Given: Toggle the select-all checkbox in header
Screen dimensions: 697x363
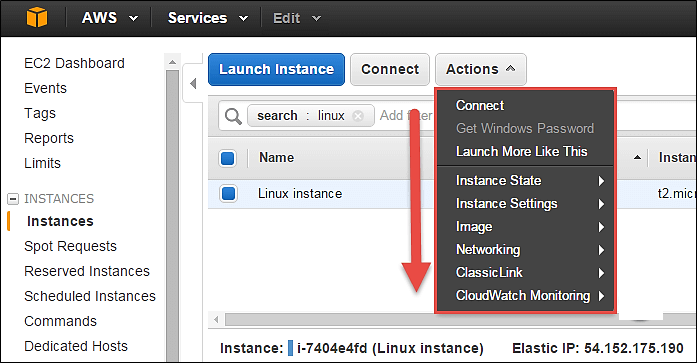Looking at the screenshot, I should 228,158.
